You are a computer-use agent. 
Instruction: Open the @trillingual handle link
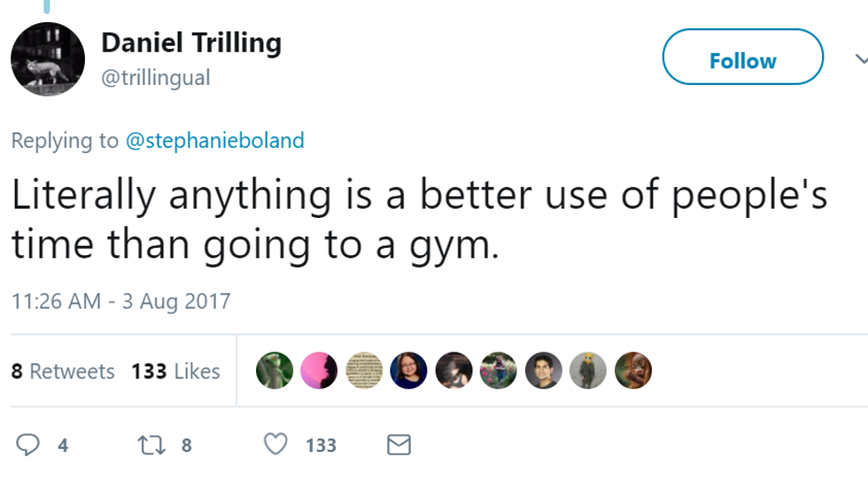[x=156, y=78]
